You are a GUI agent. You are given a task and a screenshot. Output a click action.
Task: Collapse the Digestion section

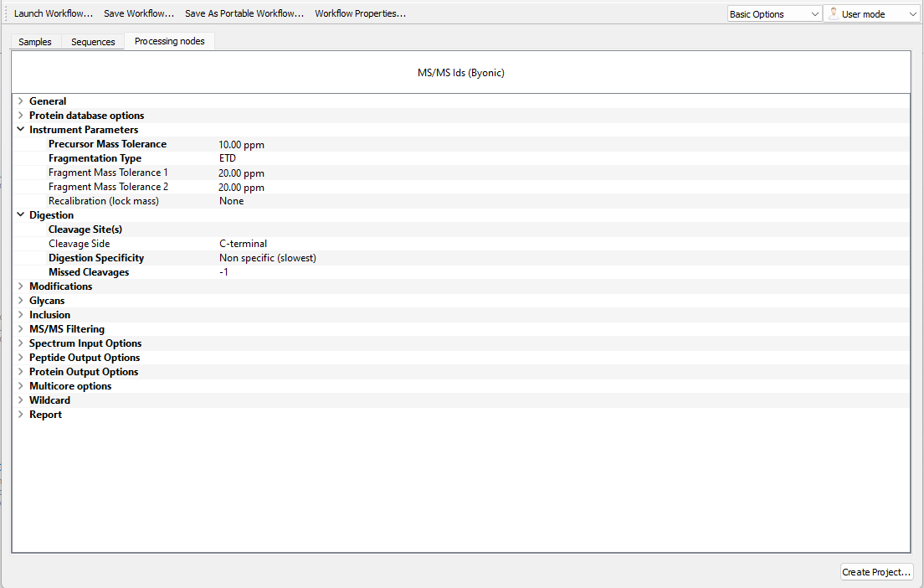[21, 214]
